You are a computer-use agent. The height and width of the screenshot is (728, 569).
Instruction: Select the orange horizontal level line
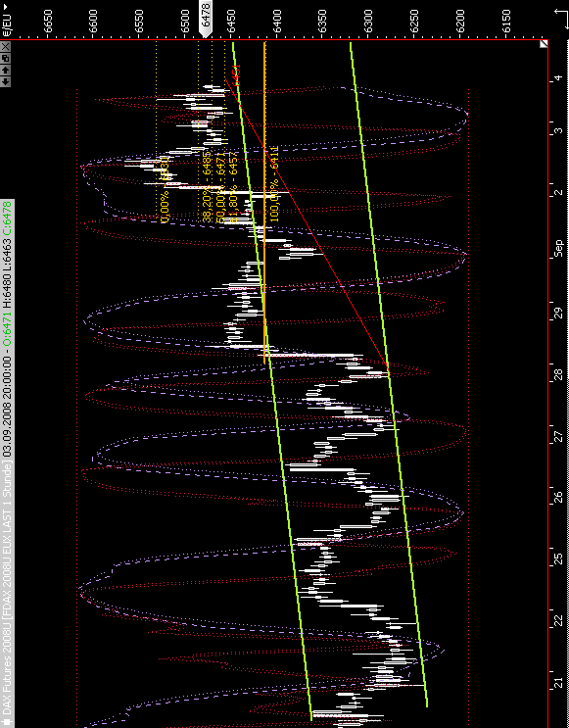(x=264, y=203)
